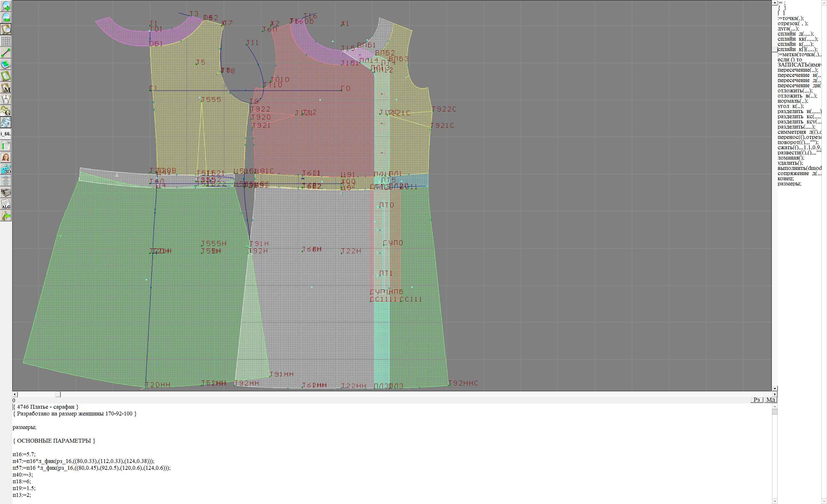Open the spreadsheet table icon
Image resolution: width=827 pixels, height=504 pixels.
coord(6,146)
